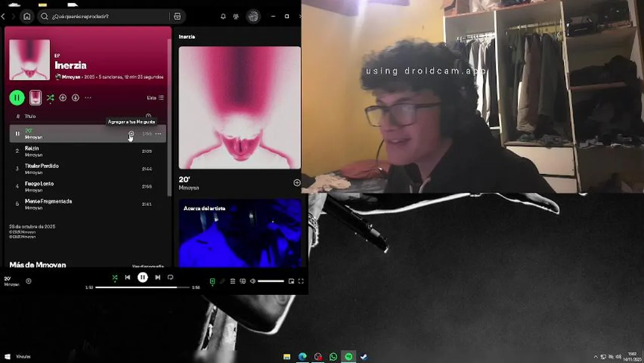The image size is (644, 363).
Task: Add 20' to library from Now Playing panel
Action: [297, 183]
